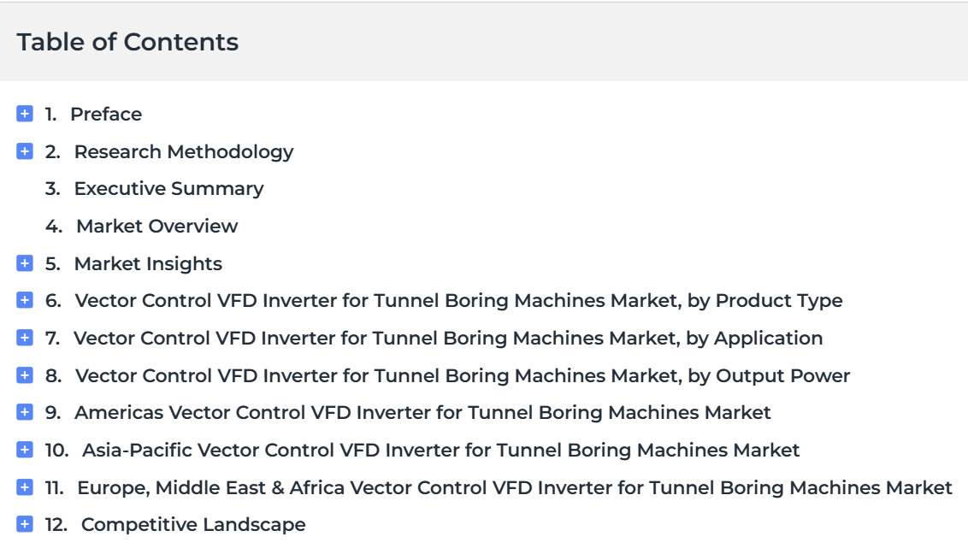
Task: Open the Market Overview entry
Action: [156, 226]
